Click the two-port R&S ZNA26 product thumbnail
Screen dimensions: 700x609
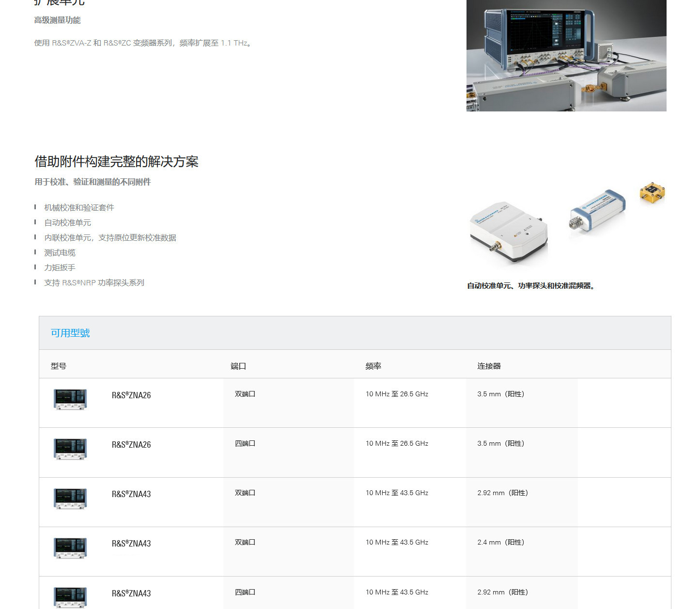(70, 399)
